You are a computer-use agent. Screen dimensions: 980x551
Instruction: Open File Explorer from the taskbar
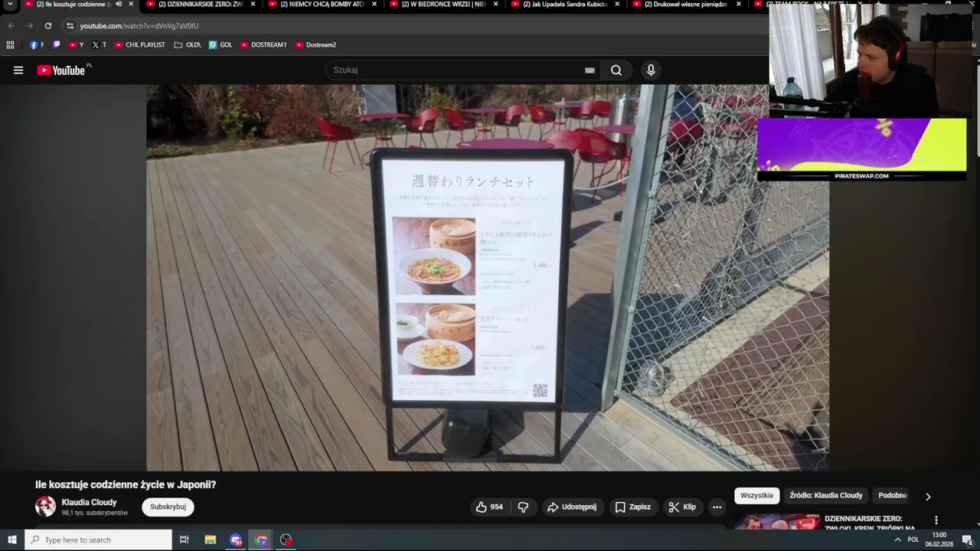[210, 540]
